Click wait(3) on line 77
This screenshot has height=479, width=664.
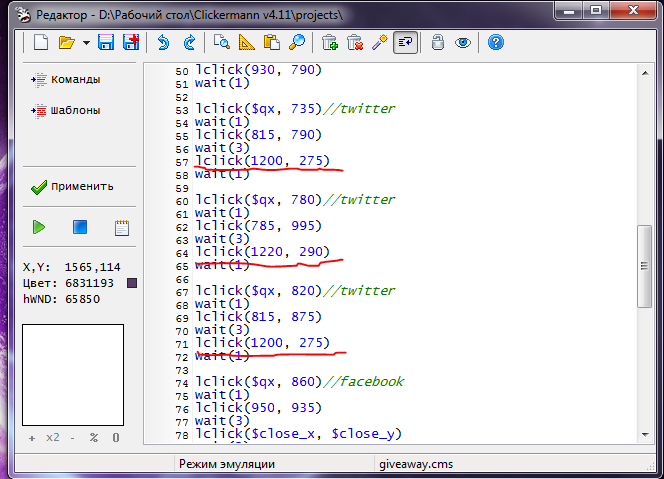click(222, 421)
